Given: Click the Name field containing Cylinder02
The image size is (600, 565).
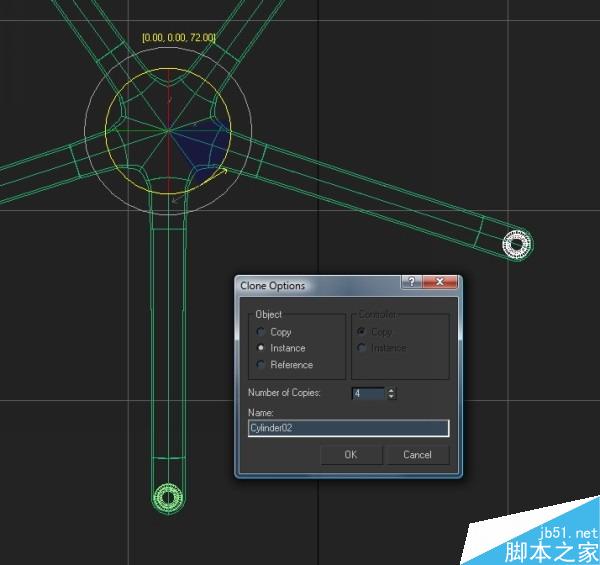Looking at the screenshot, I should [x=349, y=428].
